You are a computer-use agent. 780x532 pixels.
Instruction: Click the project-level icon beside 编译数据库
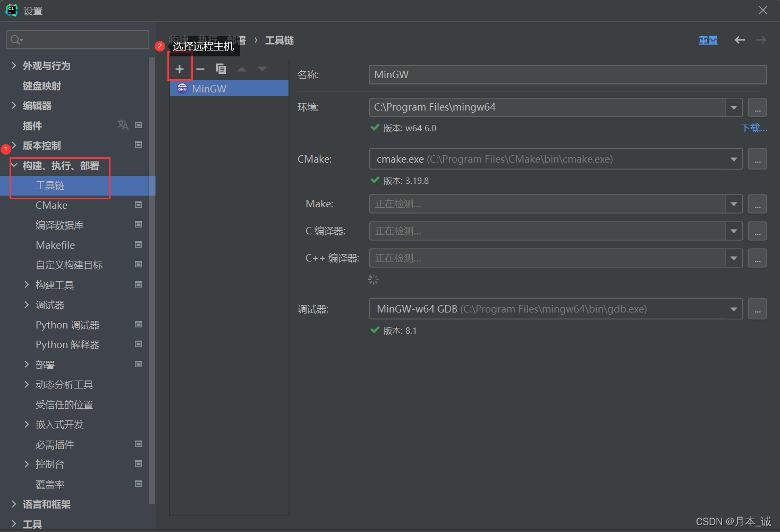[139, 224]
